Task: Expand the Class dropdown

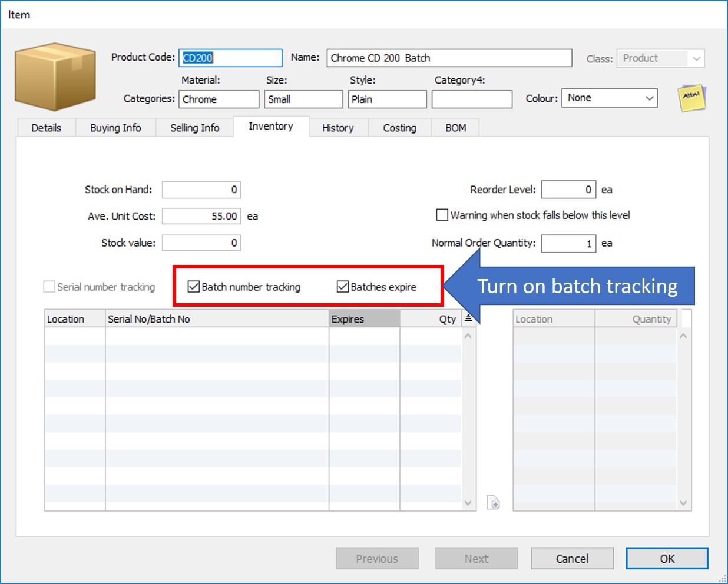Action: click(x=697, y=58)
